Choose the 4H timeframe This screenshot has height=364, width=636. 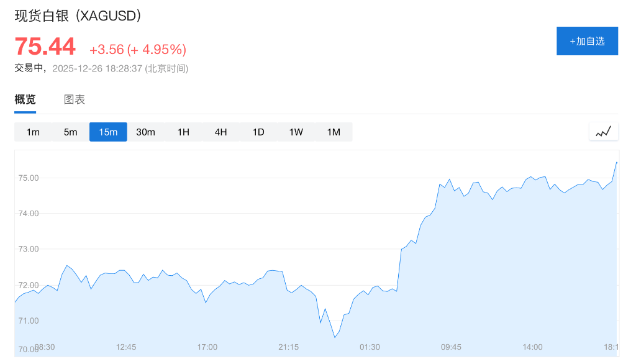220,132
